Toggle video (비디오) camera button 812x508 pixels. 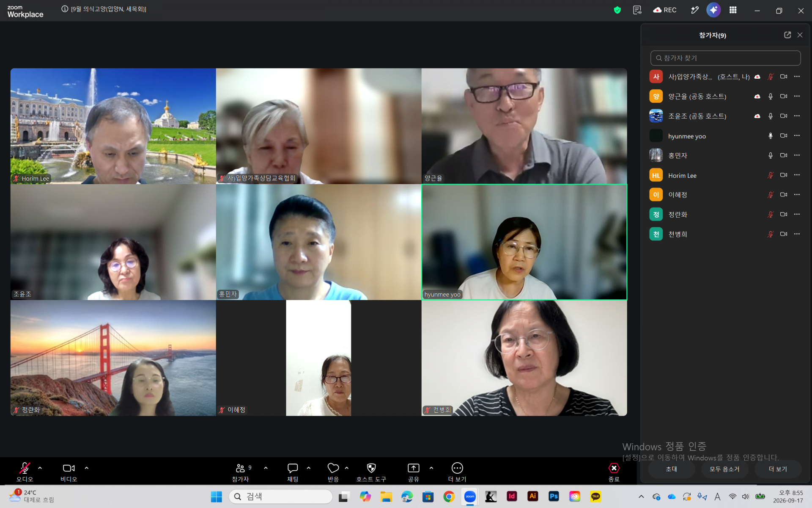[69, 472]
